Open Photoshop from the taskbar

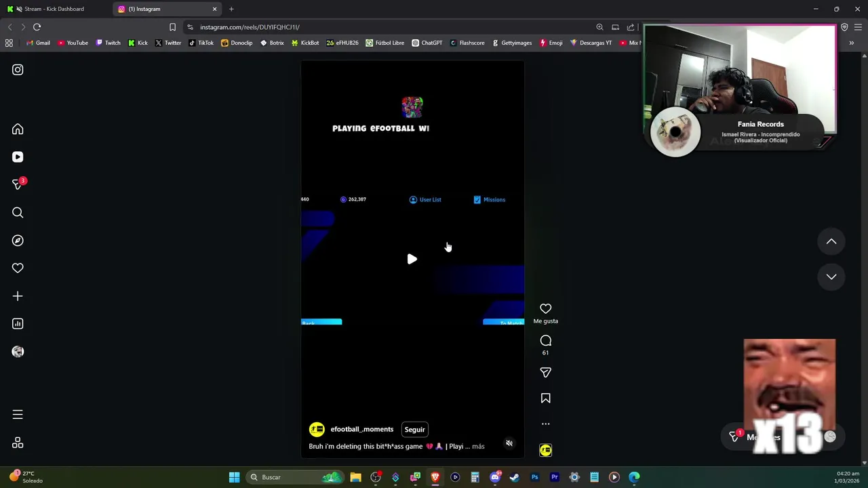click(x=534, y=477)
